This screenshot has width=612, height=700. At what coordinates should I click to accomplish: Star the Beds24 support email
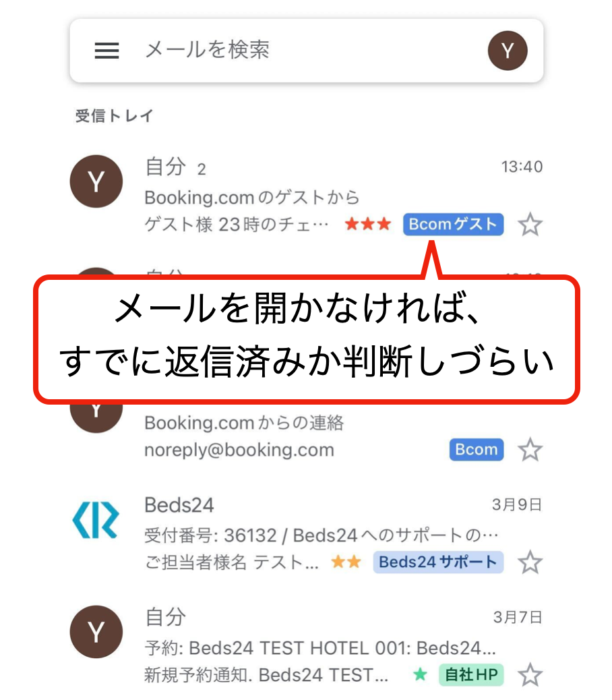pyautogui.click(x=530, y=562)
